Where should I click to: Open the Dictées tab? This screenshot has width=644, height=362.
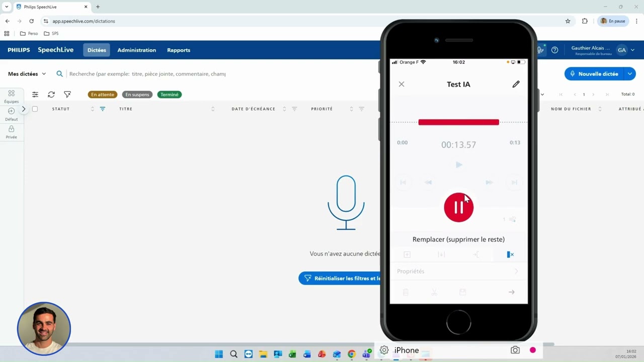[97, 50]
